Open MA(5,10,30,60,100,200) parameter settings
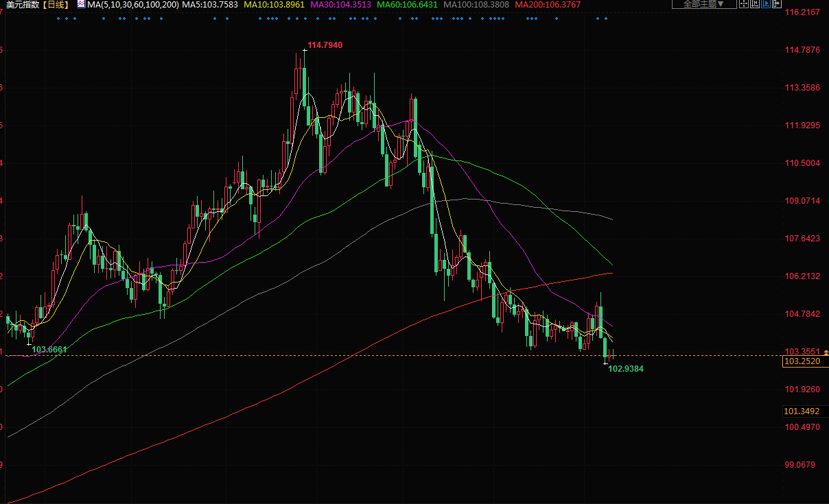Screen dimensions: 829x504 pyautogui.click(x=132, y=5)
